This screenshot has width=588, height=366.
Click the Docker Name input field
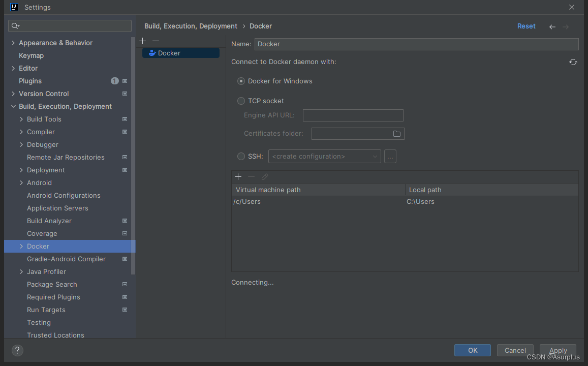(x=417, y=44)
